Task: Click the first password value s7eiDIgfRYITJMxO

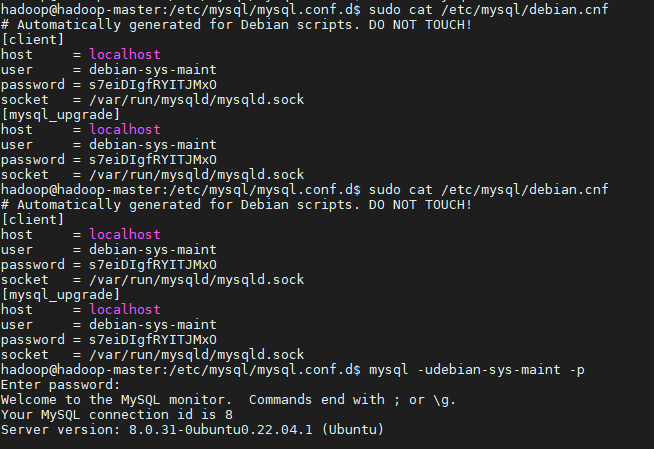Action: pos(153,85)
